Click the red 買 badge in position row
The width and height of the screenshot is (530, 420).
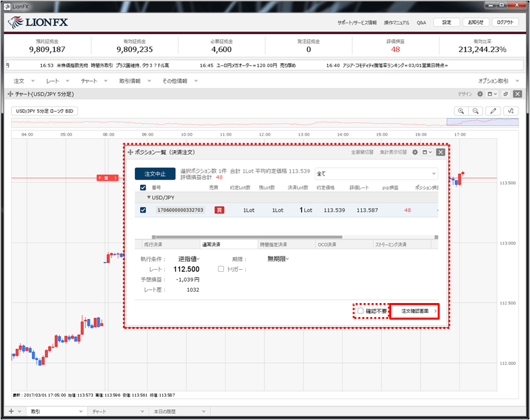point(219,210)
